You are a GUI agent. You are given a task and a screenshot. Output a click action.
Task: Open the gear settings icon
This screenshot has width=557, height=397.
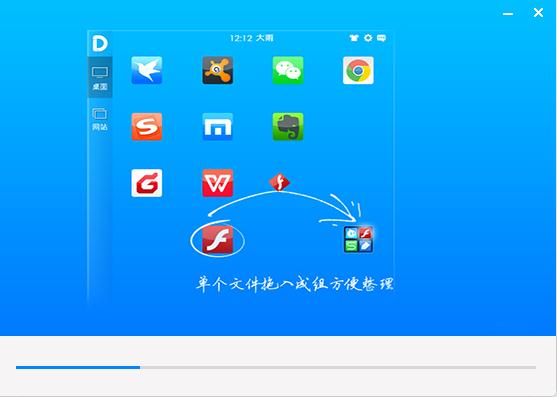(368, 38)
